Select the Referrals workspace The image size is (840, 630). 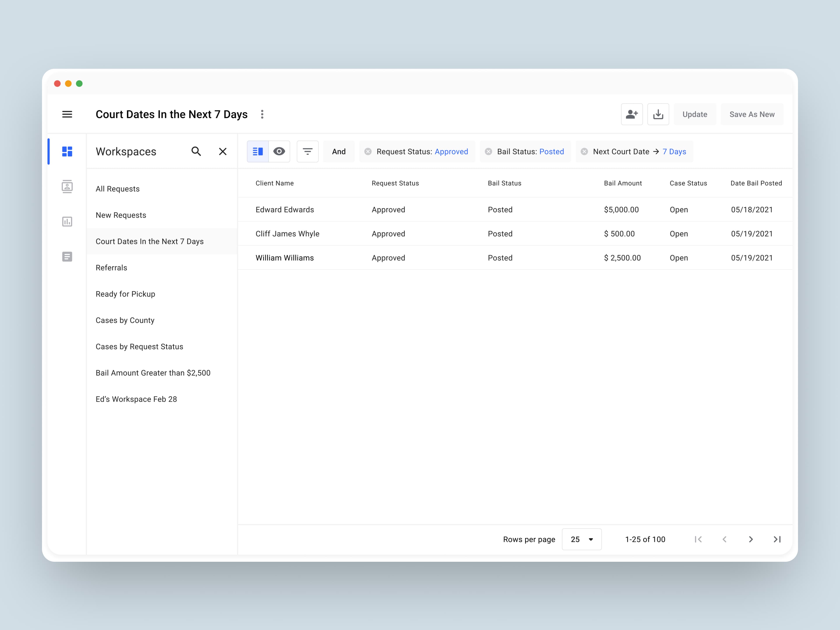[111, 268]
